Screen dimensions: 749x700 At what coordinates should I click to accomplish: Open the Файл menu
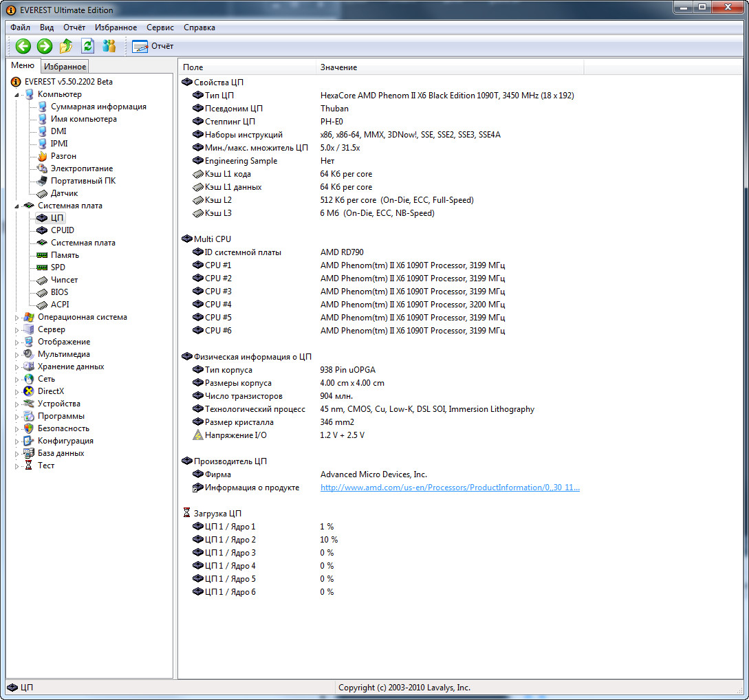(20, 28)
